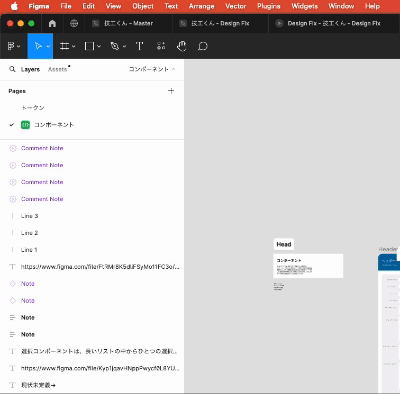Open the Apple menu
This screenshot has height=394, width=400.
14,6
